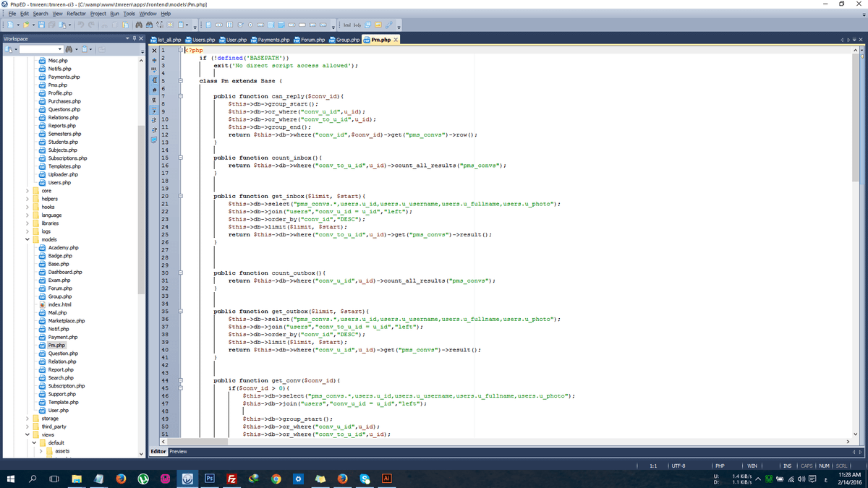Toggle the line numbers (#) gutter button
Image resolution: width=868 pixels, height=488 pixels.
tap(154, 90)
